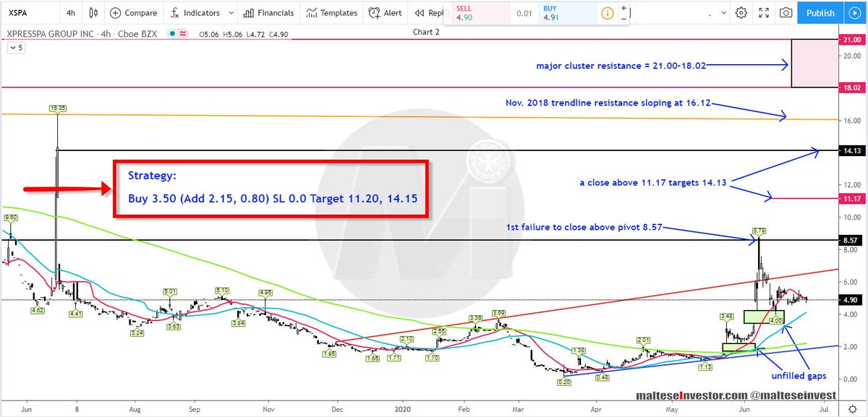This screenshot has width=868, height=417.
Task: Change the 4h interval selector
Action: pos(70,13)
